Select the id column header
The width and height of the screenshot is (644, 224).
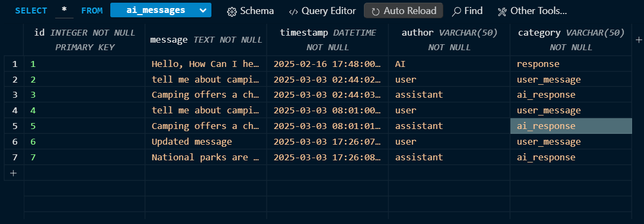point(84,39)
